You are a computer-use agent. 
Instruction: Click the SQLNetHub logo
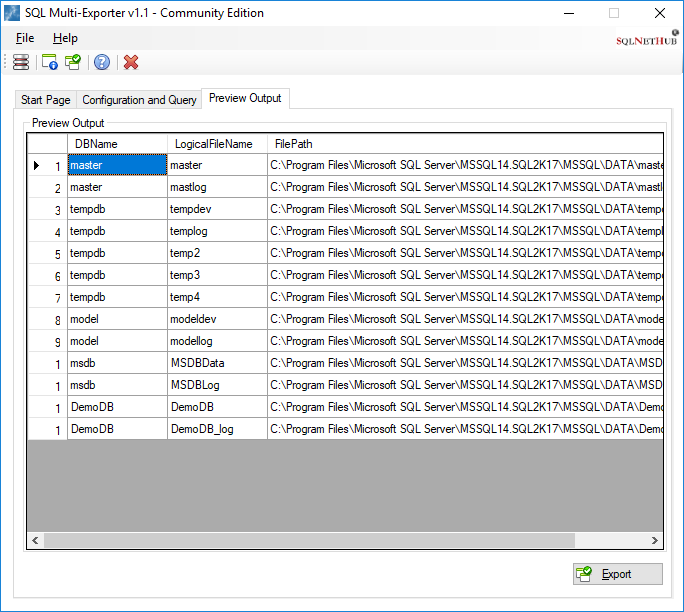[647, 39]
